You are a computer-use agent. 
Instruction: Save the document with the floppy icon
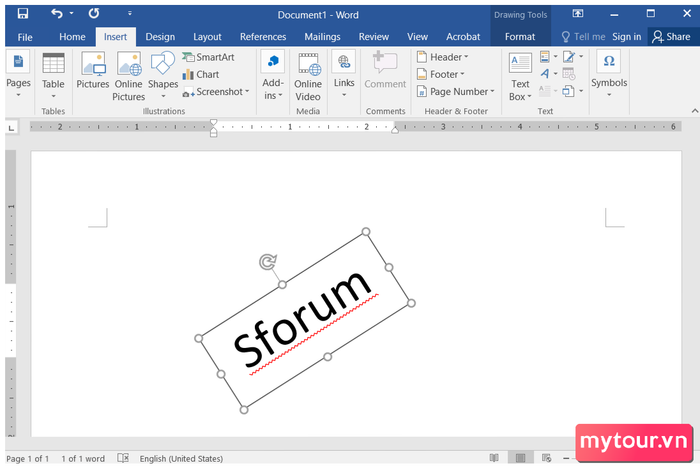pos(22,14)
